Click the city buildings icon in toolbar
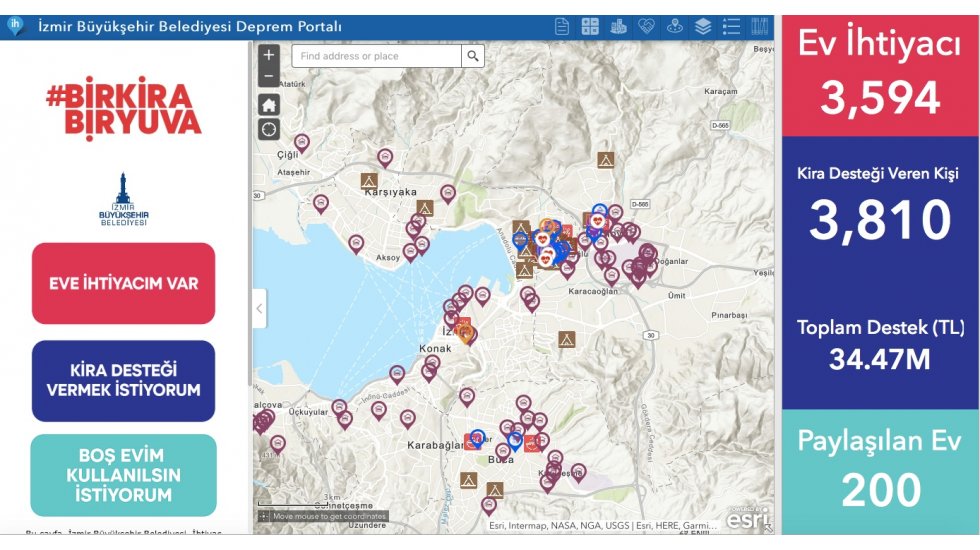 (618, 26)
